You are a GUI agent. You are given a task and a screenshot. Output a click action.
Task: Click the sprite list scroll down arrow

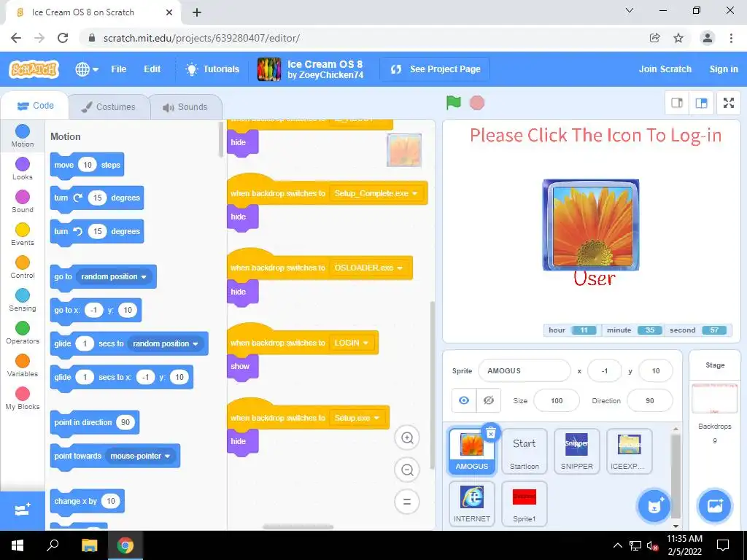click(676, 526)
